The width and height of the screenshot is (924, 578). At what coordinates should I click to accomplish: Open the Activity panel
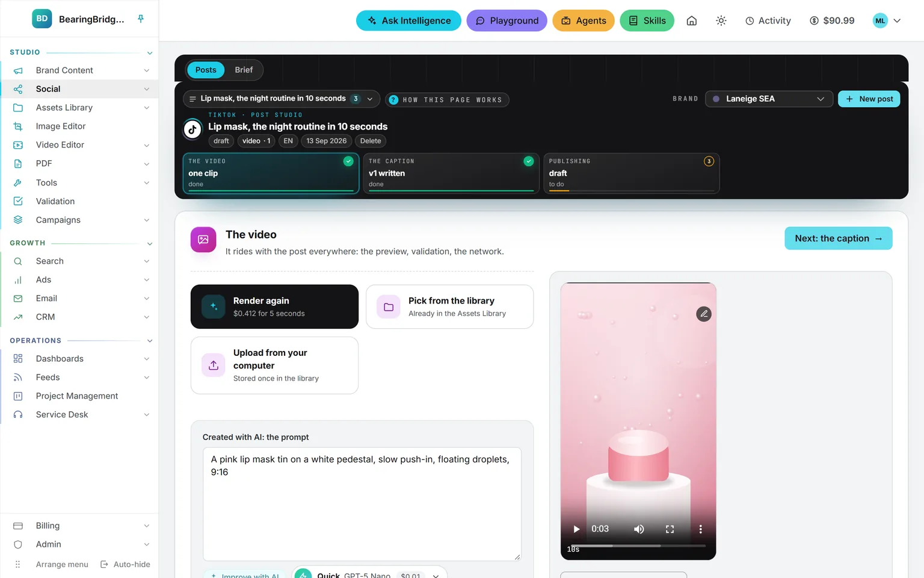point(768,20)
